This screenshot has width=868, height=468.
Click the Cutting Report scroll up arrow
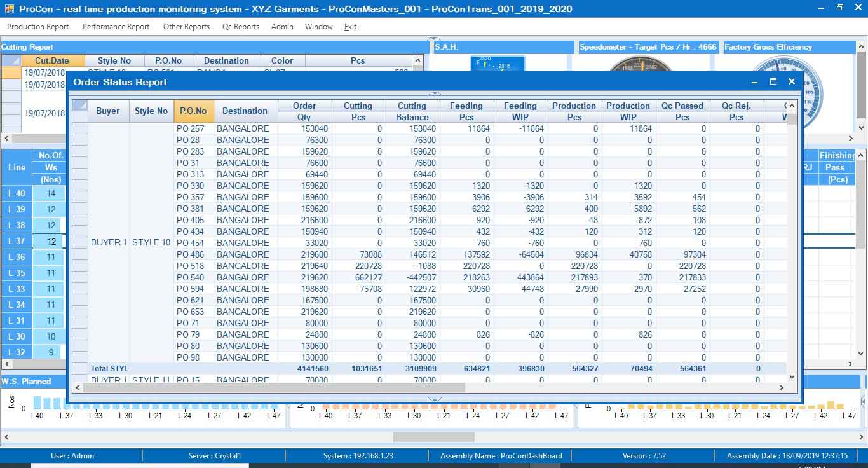coord(417,61)
